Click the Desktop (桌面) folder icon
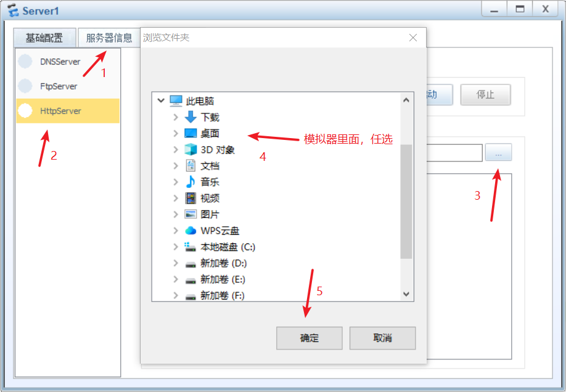The width and height of the screenshot is (566, 392). click(x=191, y=133)
